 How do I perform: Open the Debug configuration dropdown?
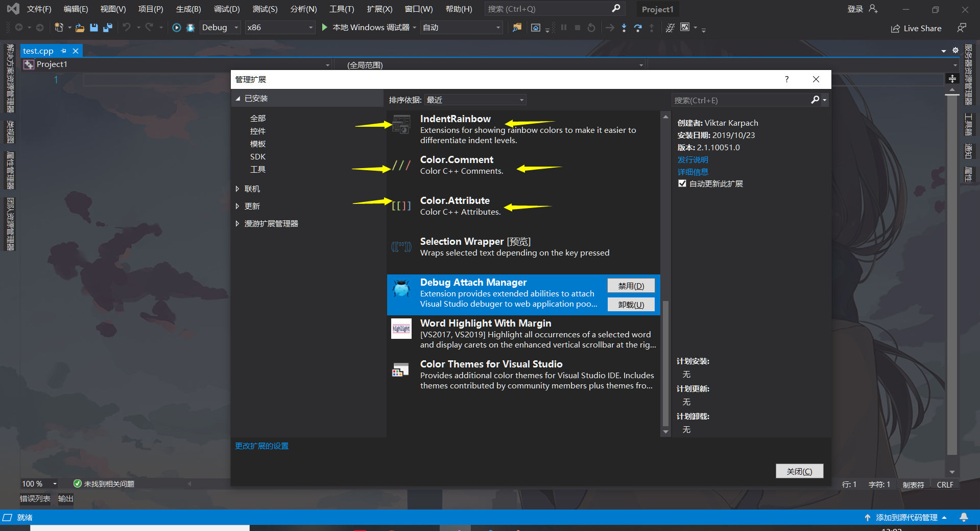point(235,27)
